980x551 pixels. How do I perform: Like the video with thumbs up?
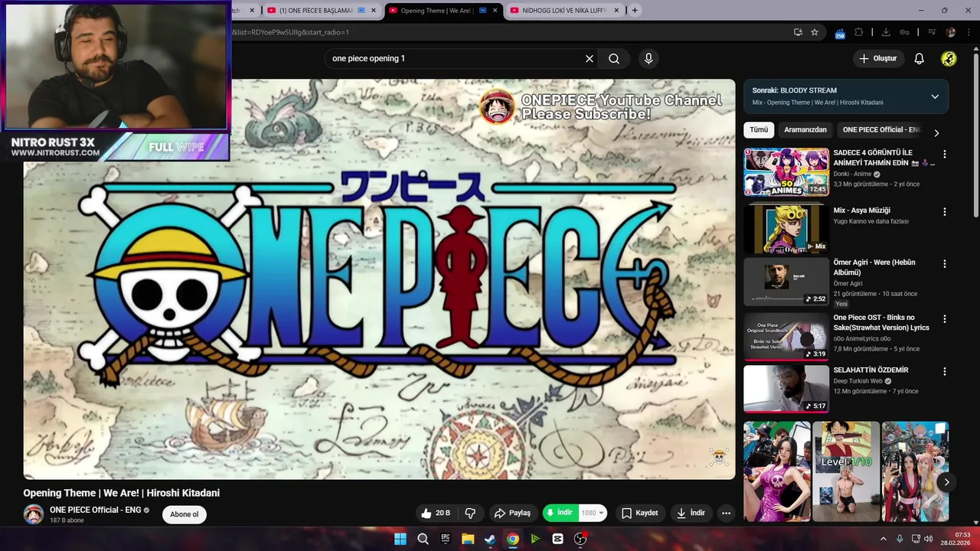click(x=435, y=513)
